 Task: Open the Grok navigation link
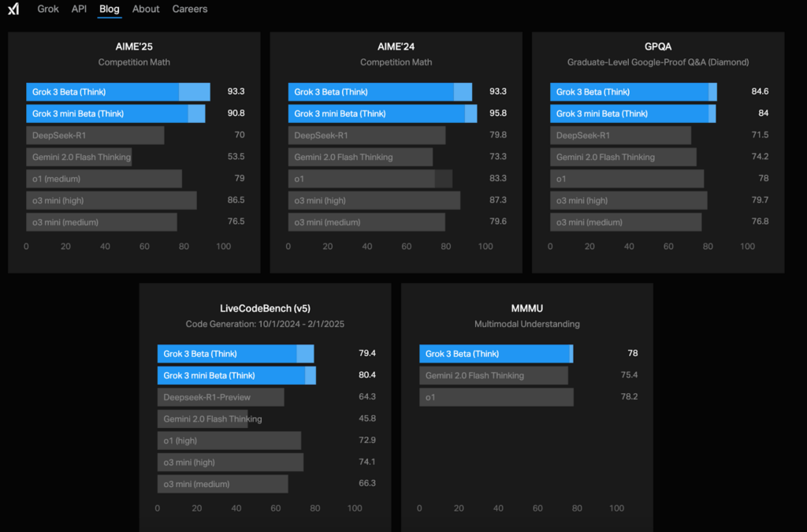tap(48, 9)
